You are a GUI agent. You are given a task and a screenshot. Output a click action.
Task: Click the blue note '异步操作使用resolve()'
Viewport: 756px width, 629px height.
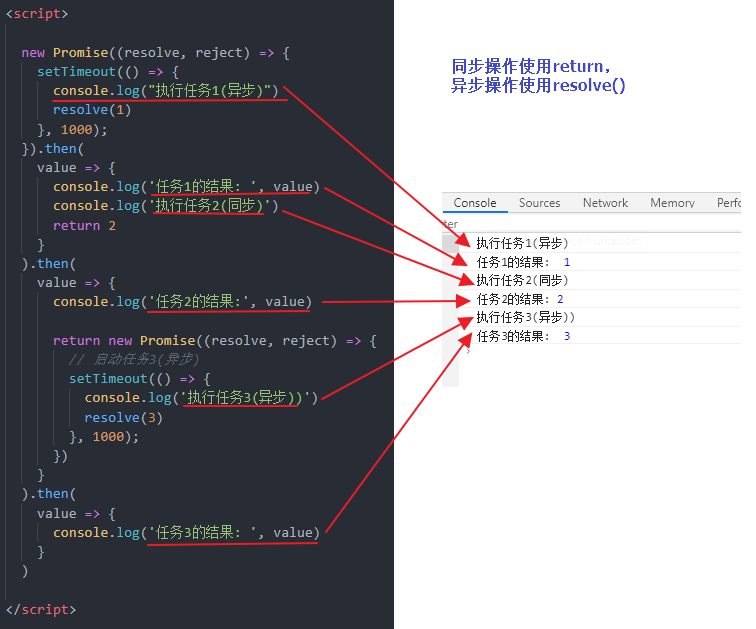tap(538, 85)
